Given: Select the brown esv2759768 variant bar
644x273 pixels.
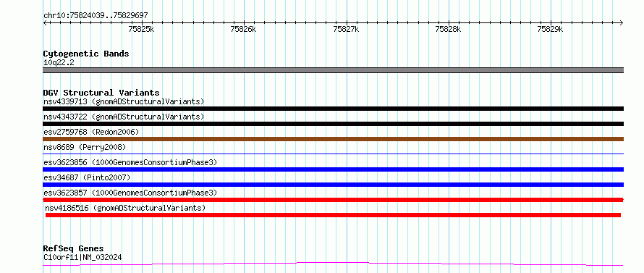Looking at the screenshot, I should pyautogui.click(x=333, y=139).
